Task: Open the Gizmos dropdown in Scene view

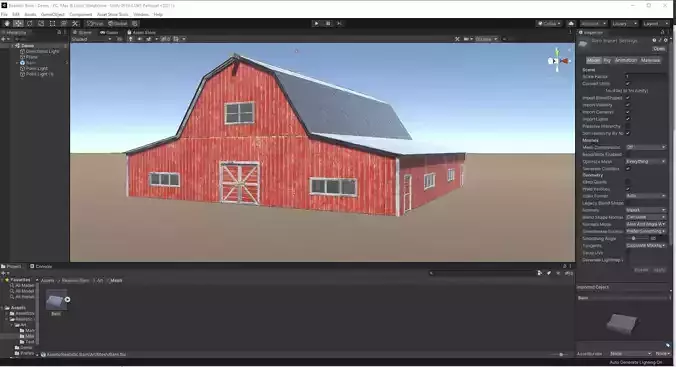Action: [x=486, y=39]
